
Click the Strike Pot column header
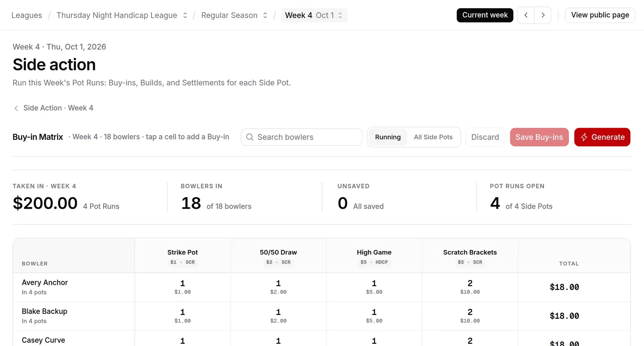182,256
